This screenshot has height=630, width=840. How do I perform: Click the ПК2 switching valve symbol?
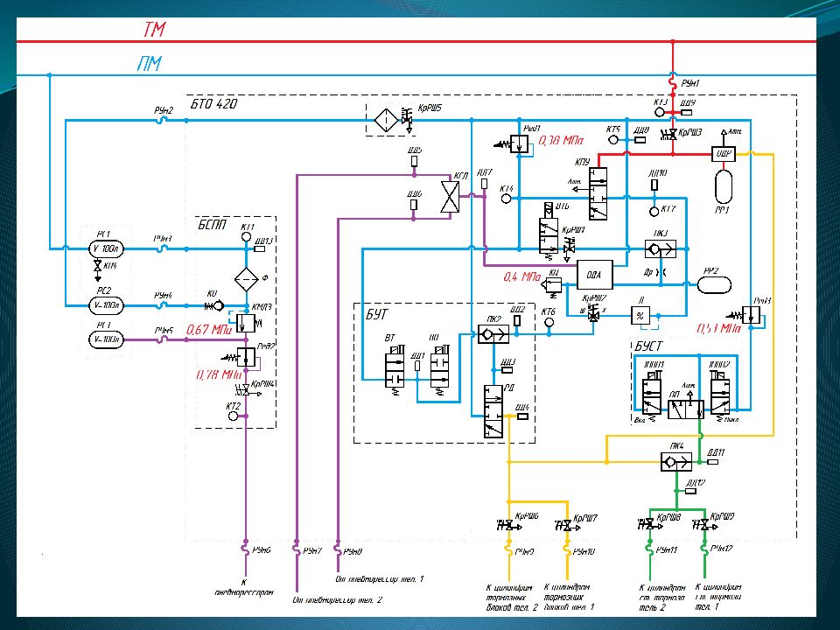tap(493, 334)
